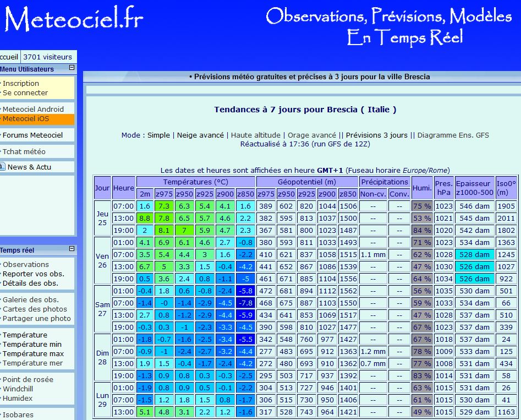Open Température min link

coord(32,344)
